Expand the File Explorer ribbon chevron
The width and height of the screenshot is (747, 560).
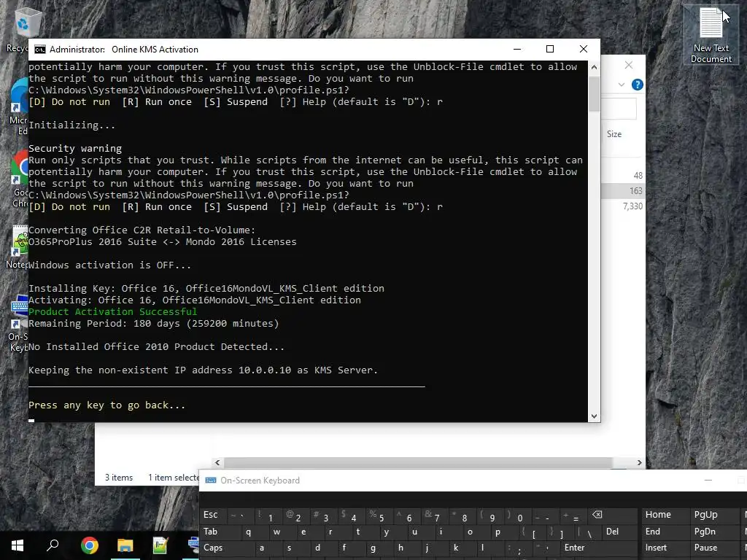[x=622, y=85]
